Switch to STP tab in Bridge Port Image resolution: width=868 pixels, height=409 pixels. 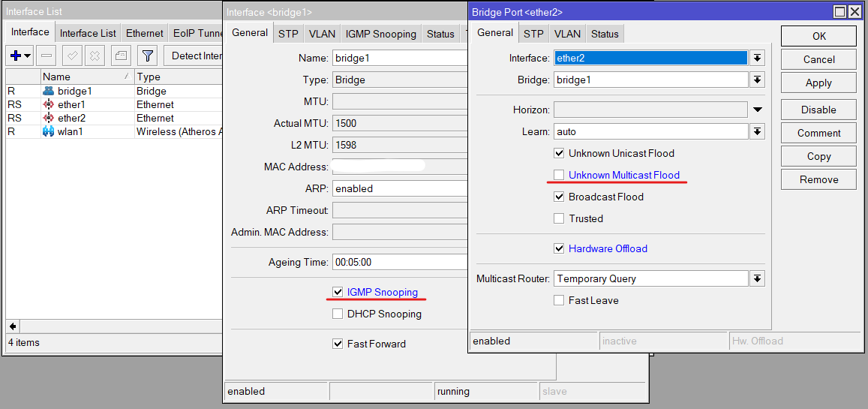point(533,35)
